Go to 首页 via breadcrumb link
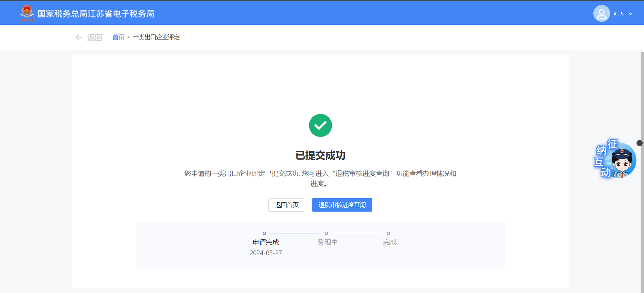 [118, 37]
